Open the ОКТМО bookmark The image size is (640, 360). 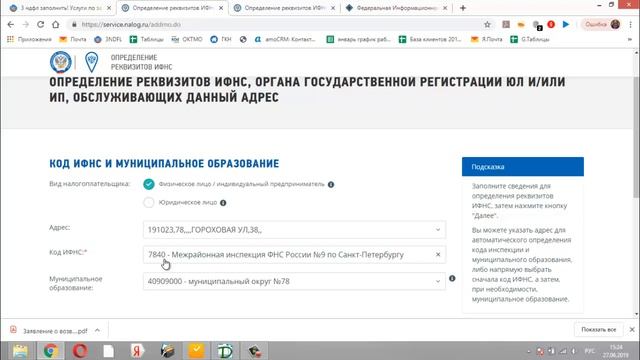pyautogui.click(x=187, y=39)
